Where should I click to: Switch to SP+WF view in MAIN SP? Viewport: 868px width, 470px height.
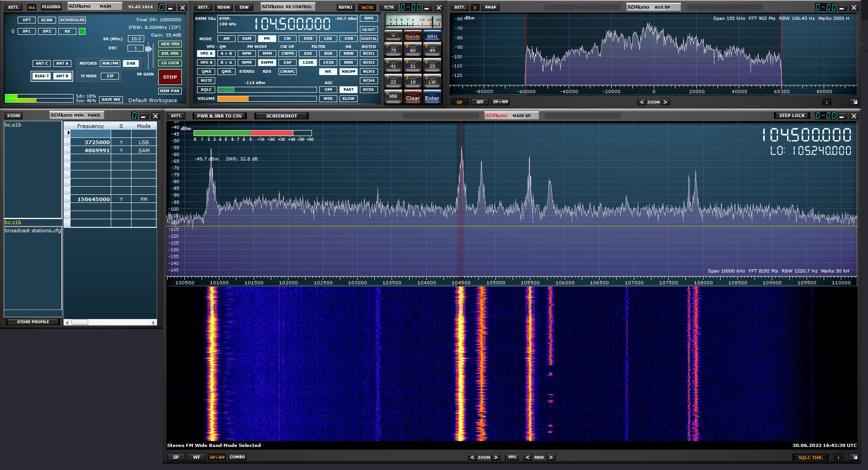pyautogui.click(x=217, y=457)
